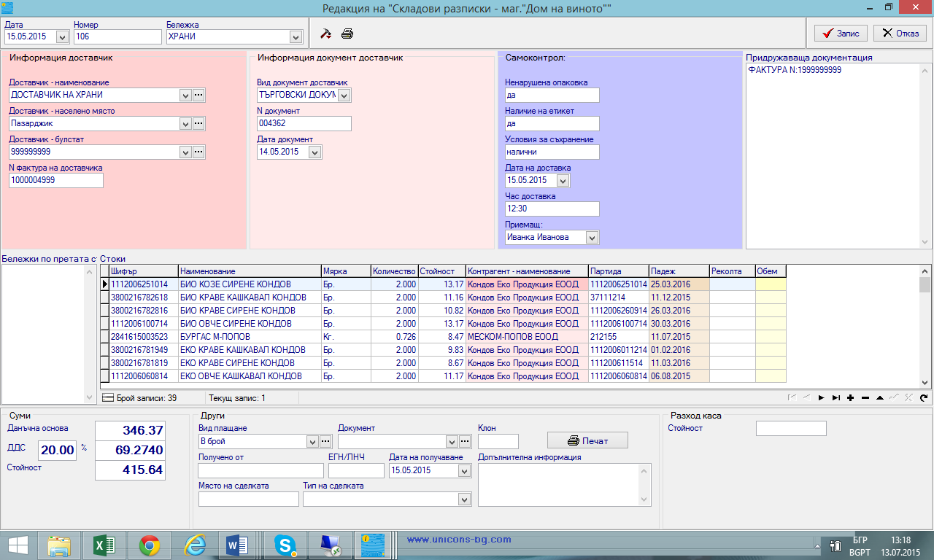Expand the Дата документ date dropdown
Screen dimensions: 934x560
click(314, 152)
